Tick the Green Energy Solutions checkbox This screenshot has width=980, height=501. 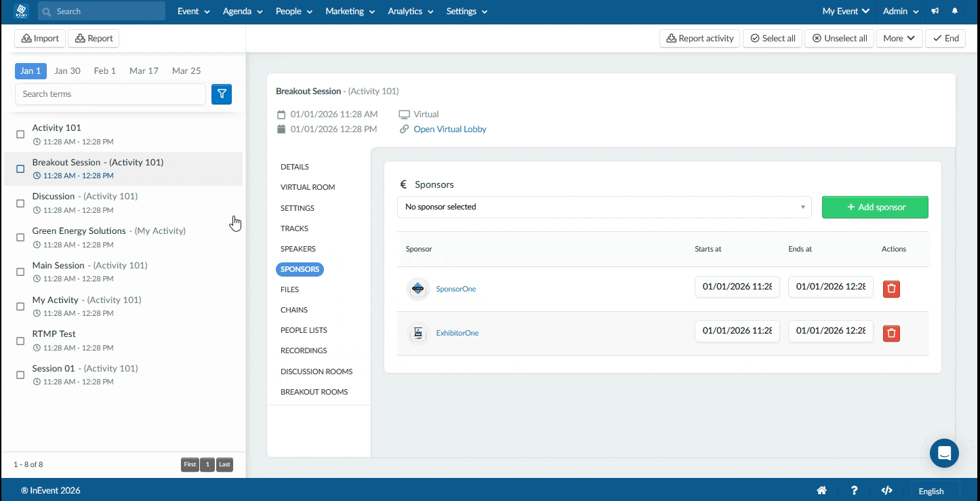click(x=20, y=237)
